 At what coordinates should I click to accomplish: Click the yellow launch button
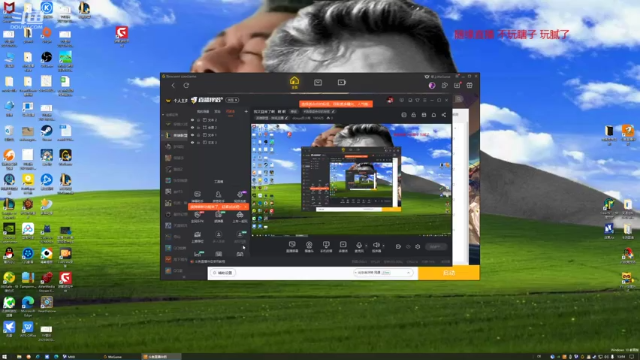pos(449,273)
